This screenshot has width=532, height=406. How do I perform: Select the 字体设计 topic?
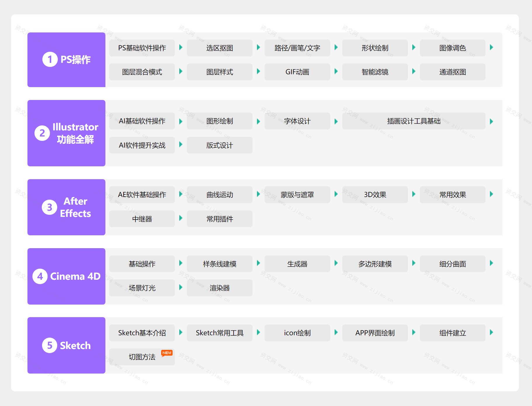click(x=297, y=121)
